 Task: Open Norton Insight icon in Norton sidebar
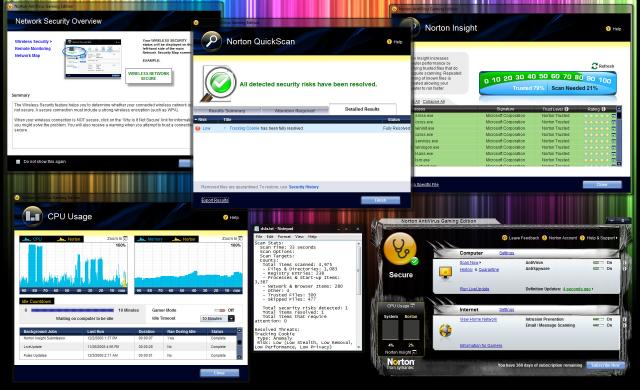414,352
